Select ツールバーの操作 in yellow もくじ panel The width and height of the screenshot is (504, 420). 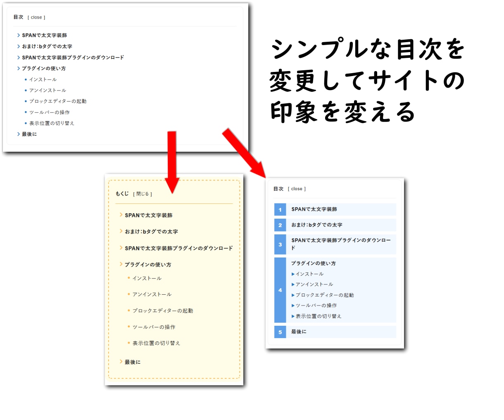pos(154,327)
